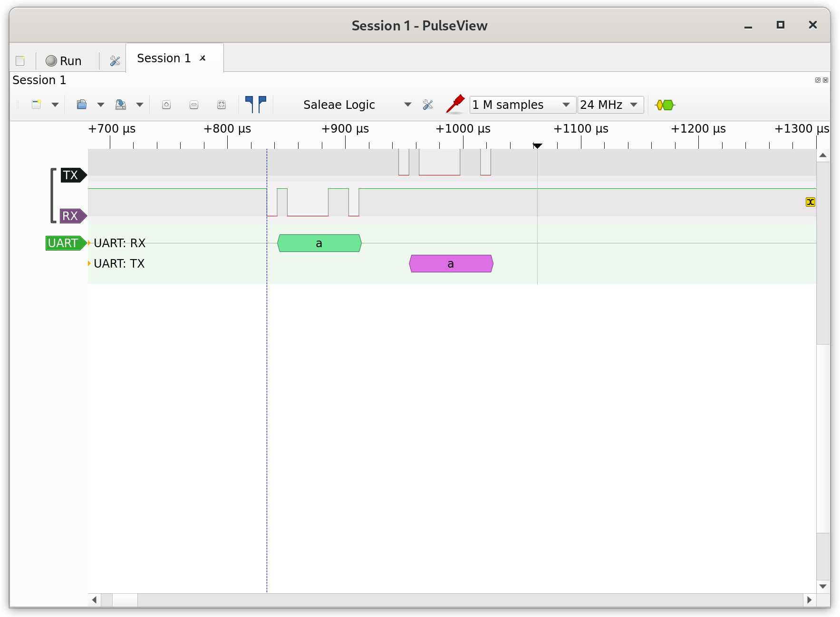The image size is (840, 617).
Task: Click the UART decoder label
Action: (64, 243)
